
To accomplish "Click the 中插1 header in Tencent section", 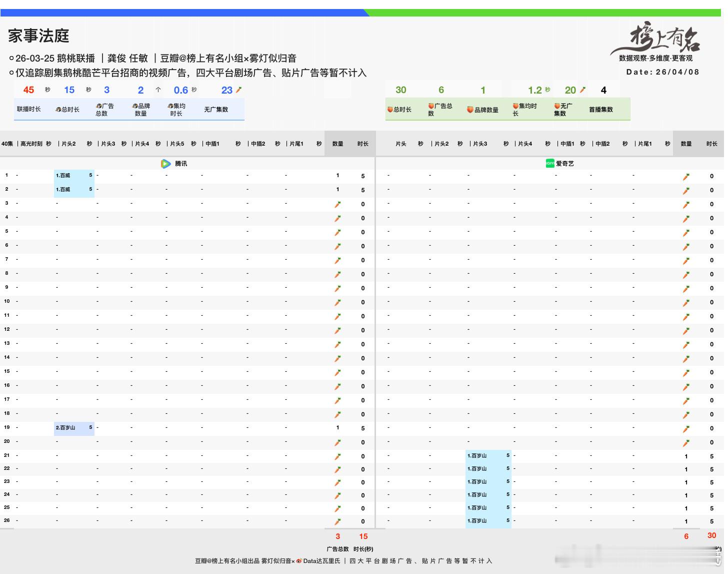I will coord(212,144).
